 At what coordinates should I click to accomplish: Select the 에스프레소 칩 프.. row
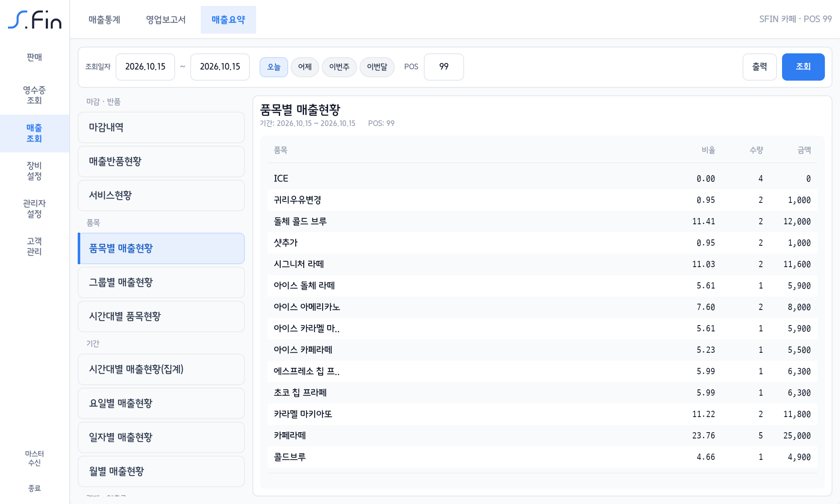542,371
